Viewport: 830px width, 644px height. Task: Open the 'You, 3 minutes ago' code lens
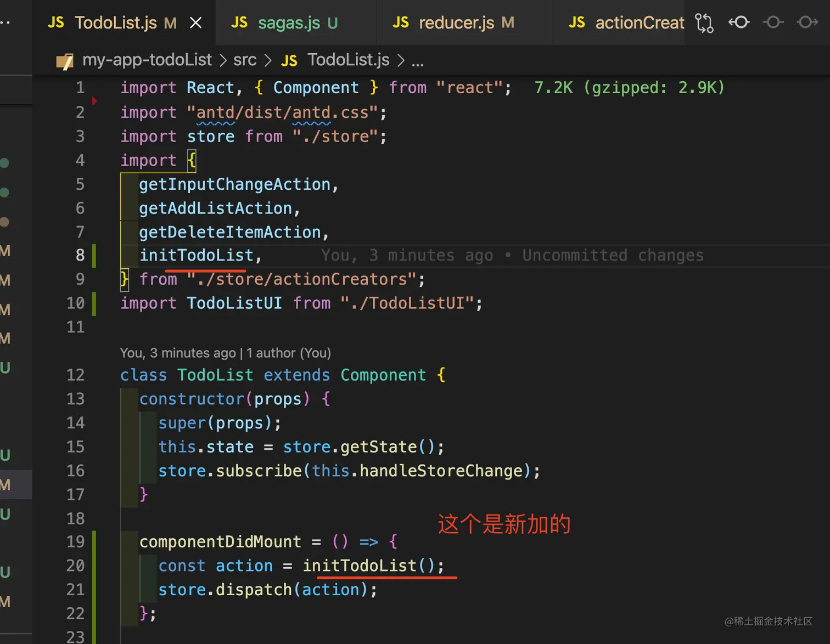coord(226,353)
